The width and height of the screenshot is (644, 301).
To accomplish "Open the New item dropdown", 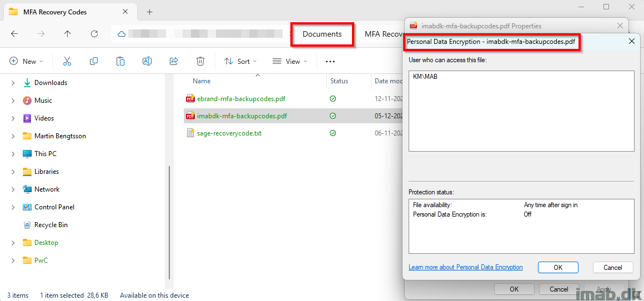I will [26, 61].
